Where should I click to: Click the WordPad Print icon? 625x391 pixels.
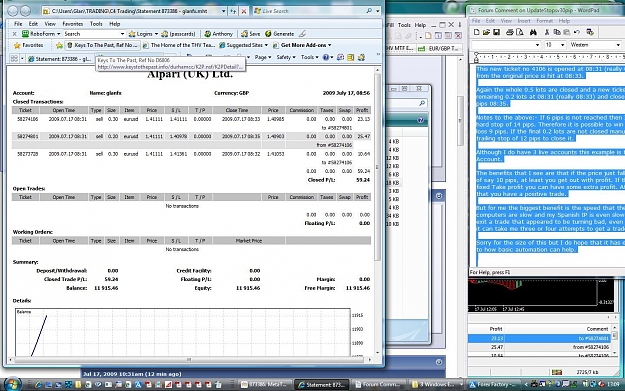(509, 32)
